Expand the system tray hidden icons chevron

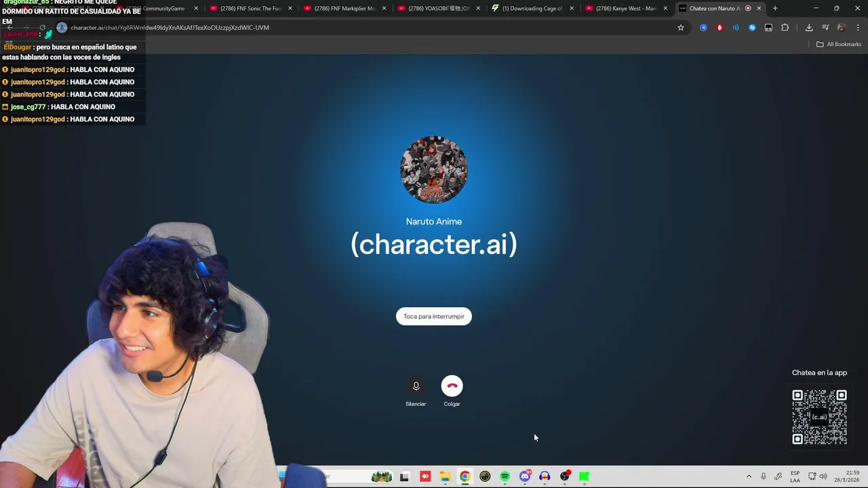point(749,476)
